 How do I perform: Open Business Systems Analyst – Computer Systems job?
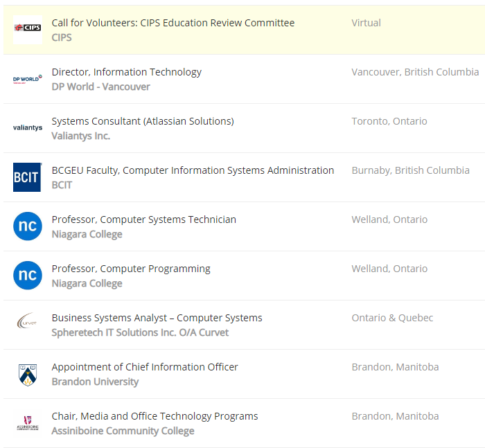(157, 318)
